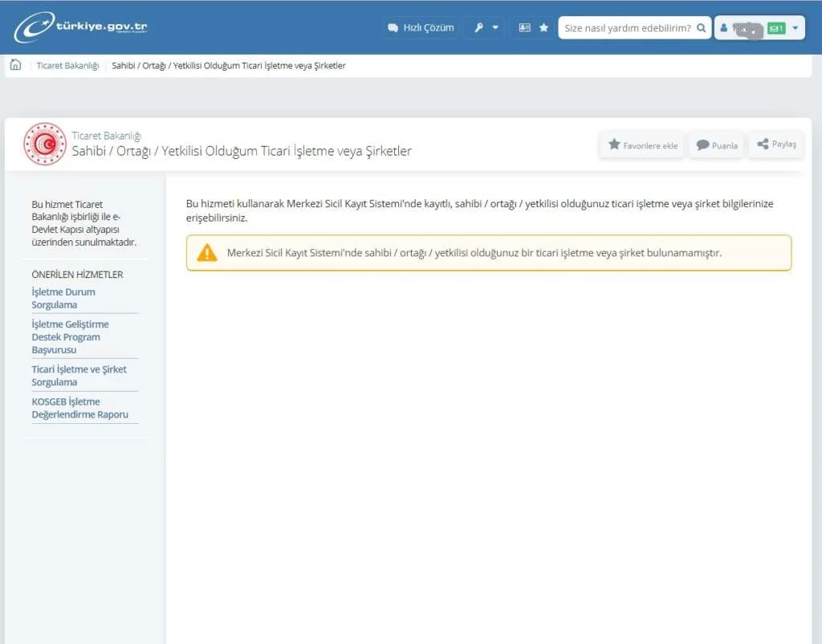Open KOSGEB İşletme Değerlendirme Raporu link
This screenshot has height=644, width=822.
(x=79, y=408)
